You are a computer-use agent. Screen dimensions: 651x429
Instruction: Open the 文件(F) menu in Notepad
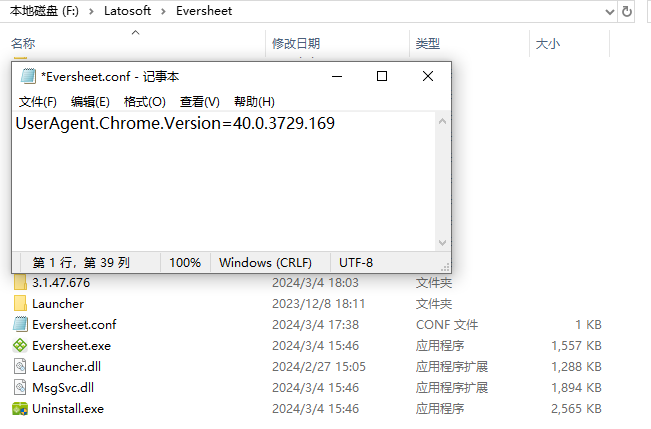pos(38,102)
